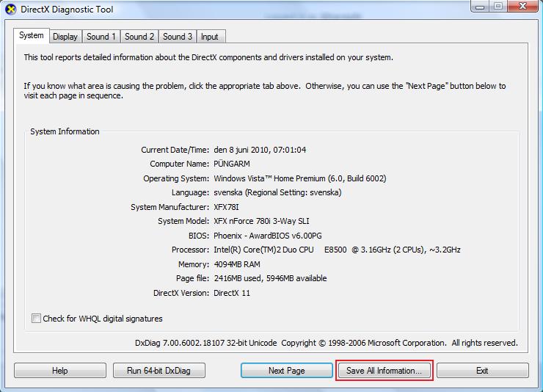Click 'Windows Vista™ Home Premium' value
The height and width of the screenshot is (392, 543).
(300, 178)
